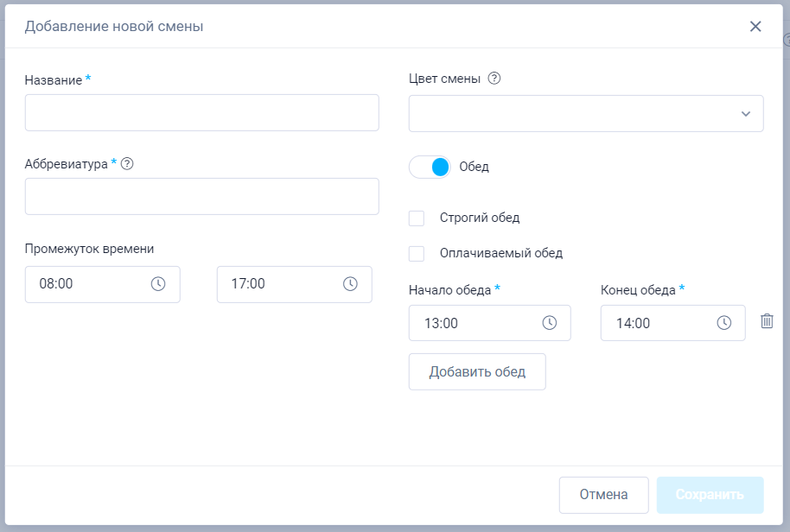Open help icon next to Аббревиатура

click(127, 163)
